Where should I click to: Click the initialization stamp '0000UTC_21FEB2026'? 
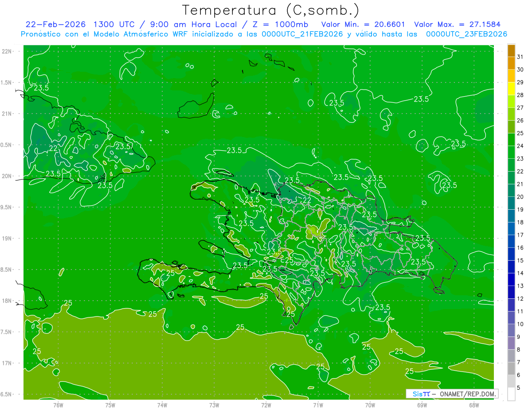point(302,34)
